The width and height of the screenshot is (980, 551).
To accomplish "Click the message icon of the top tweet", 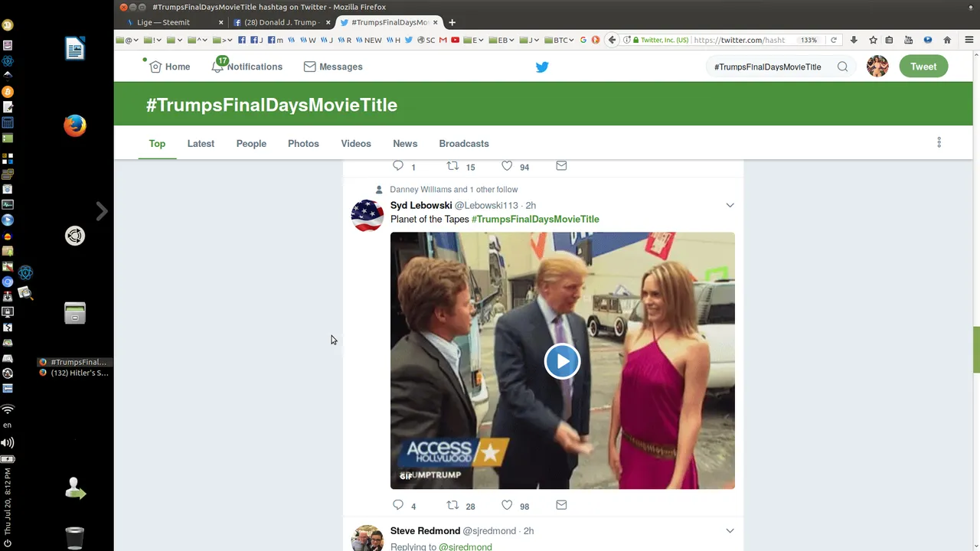I will pyautogui.click(x=561, y=165).
